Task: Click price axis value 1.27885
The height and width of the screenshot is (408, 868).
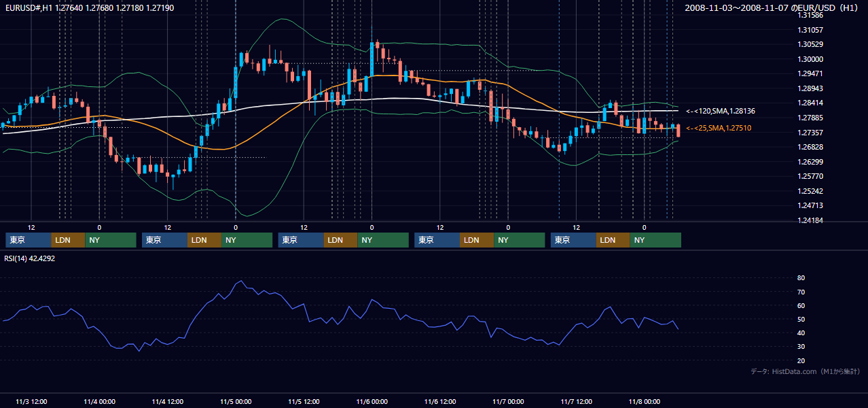Action: point(810,118)
